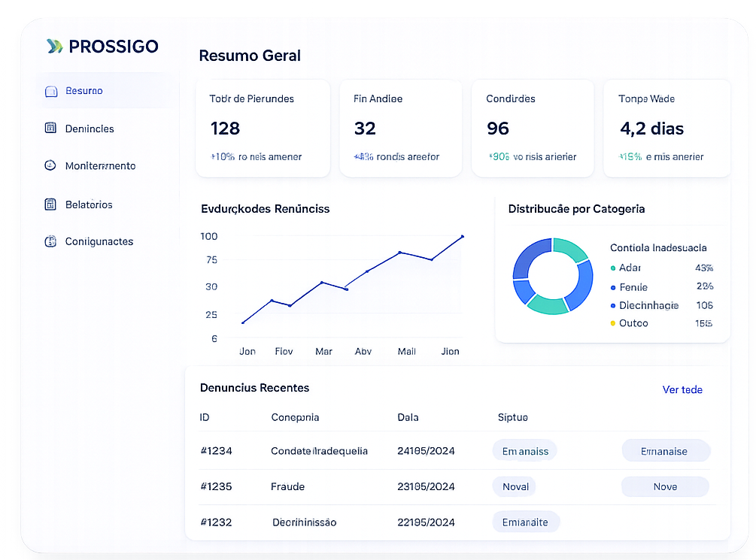The image size is (756, 560).
Task: Click the line chart's final Jion data point
Action: (x=463, y=237)
